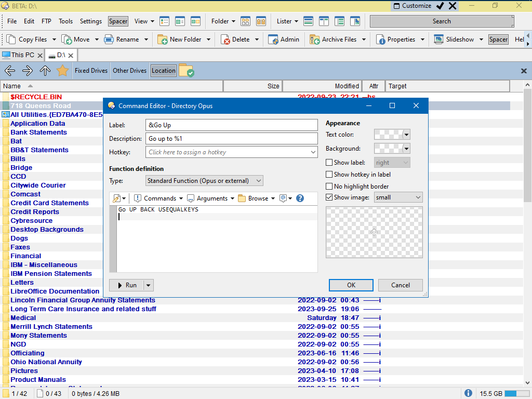Uncheck the Show image checkbox

(x=329, y=197)
